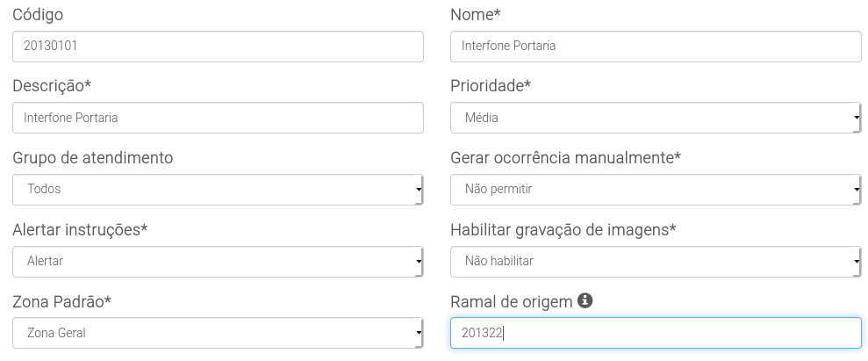Focus the Código field containing 20130101
The height and width of the screenshot is (361, 868).
coord(218,47)
